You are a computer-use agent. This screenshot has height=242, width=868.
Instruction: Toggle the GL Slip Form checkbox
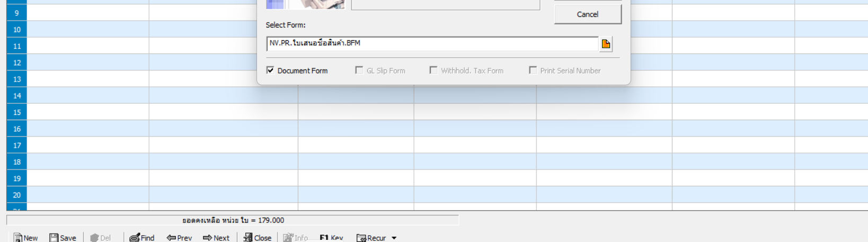coord(359,70)
